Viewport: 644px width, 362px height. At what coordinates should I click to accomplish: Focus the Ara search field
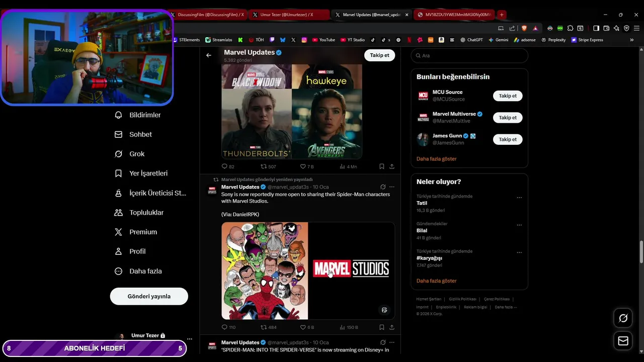469,55
